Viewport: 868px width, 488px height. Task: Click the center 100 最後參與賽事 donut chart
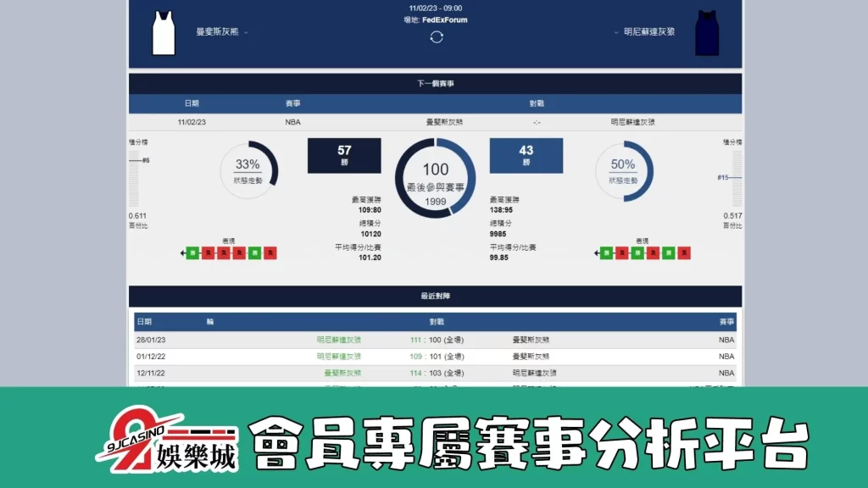tap(435, 178)
